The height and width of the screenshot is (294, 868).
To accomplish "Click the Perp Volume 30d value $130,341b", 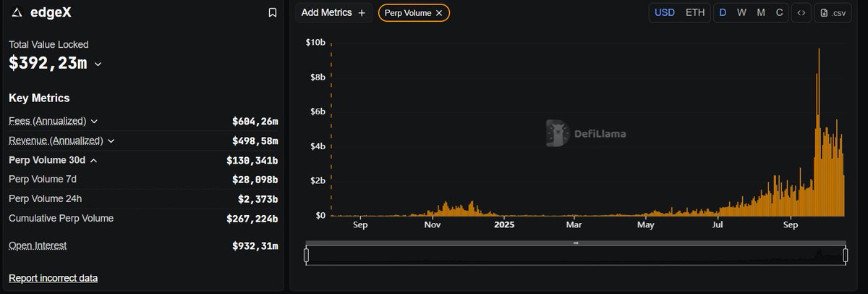I will (252, 160).
